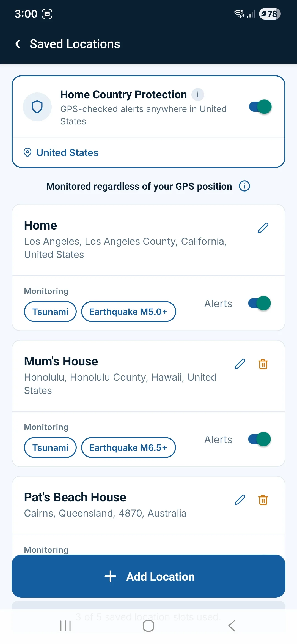Turn off alerts for Mum's House
The height and width of the screenshot is (644, 297).
260,439
